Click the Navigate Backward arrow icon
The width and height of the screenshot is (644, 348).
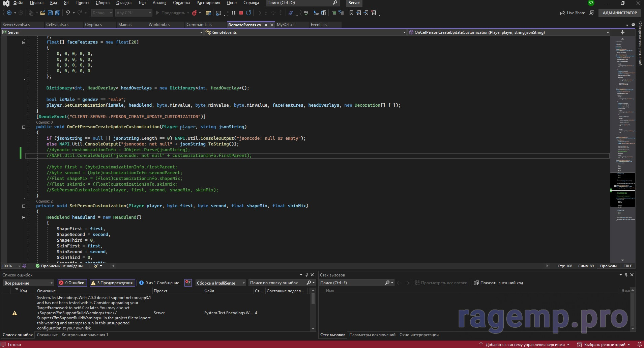(x=9, y=13)
